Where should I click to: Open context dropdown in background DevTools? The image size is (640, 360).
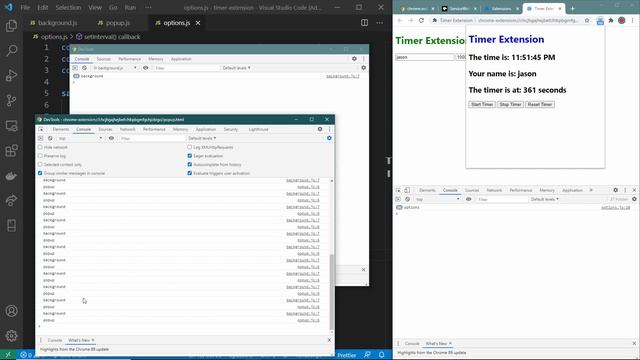[114, 68]
